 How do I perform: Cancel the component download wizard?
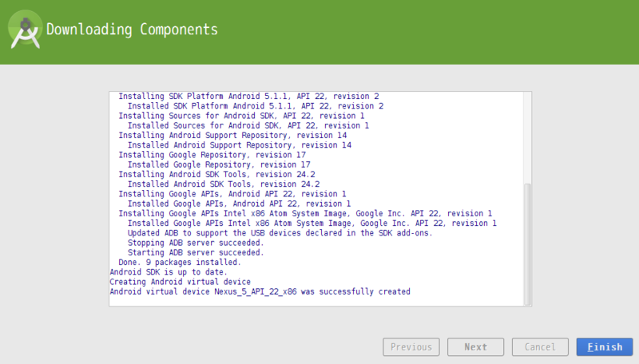click(540, 347)
